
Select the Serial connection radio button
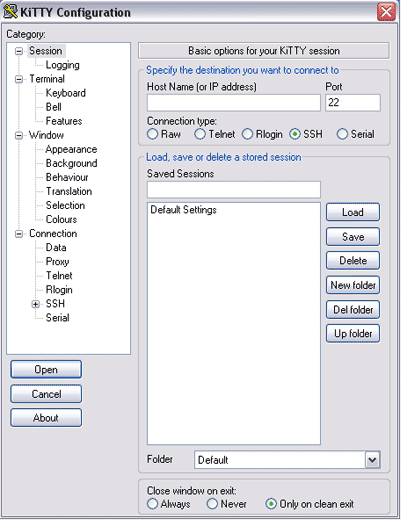[x=342, y=134]
